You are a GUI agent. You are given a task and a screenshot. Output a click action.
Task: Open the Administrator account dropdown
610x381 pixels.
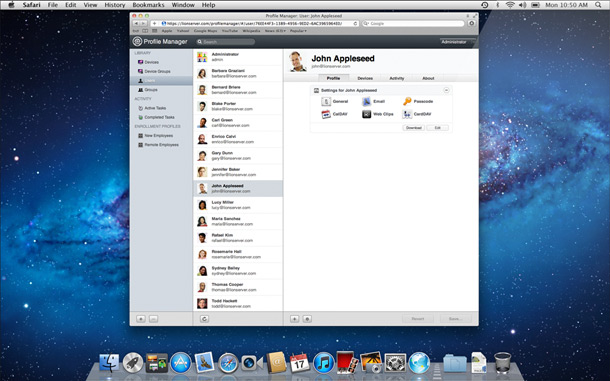[x=457, y=42]
